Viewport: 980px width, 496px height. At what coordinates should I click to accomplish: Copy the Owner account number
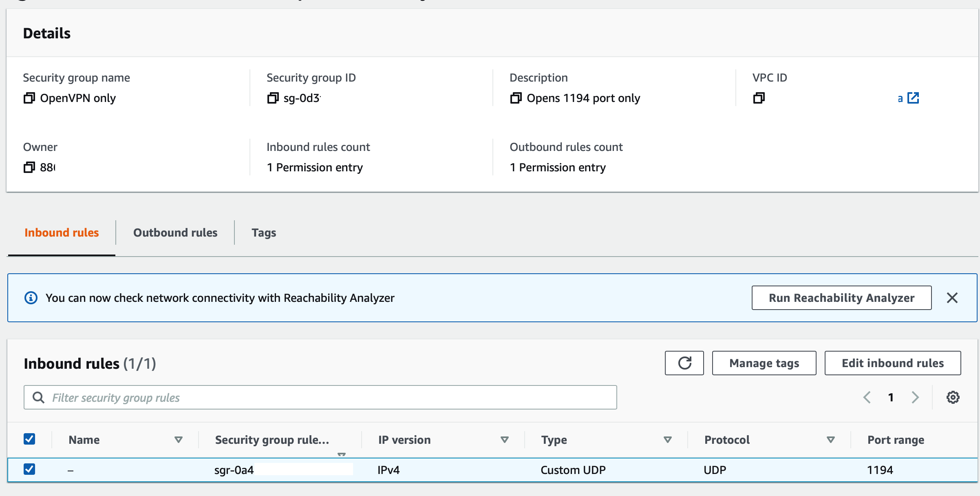click(29, 167)
